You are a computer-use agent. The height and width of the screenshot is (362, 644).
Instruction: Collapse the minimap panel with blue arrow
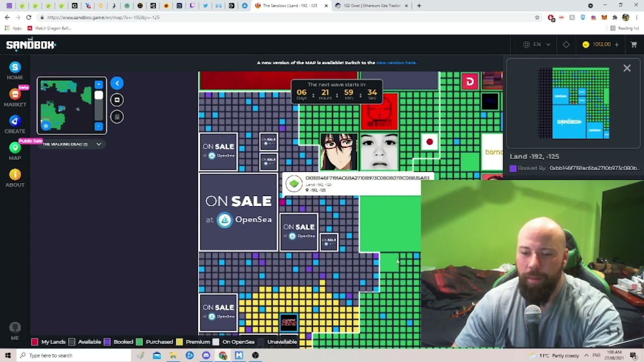click(117, 83)
